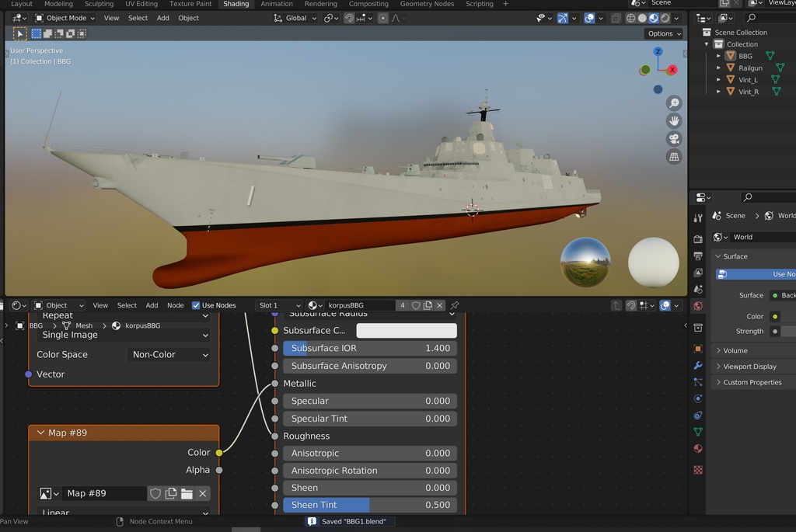
Task: Open the Node menu in node editor
Action: (x=176, y=305)
